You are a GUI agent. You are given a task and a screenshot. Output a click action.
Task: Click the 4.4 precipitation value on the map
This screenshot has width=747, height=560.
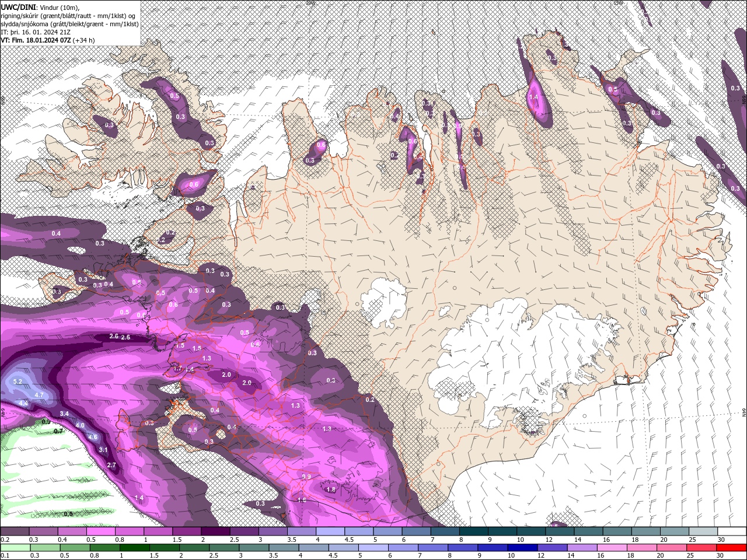[24, 403]
